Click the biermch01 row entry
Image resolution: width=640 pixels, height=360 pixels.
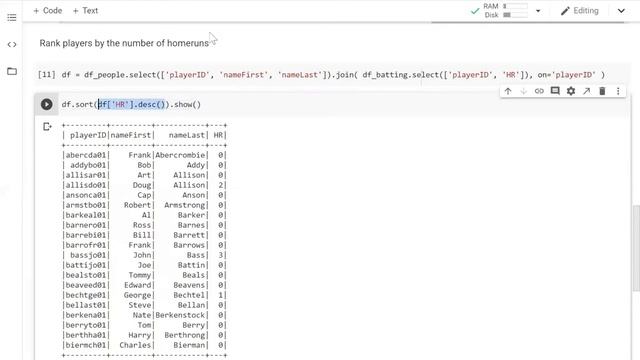[x=86, y=345]
